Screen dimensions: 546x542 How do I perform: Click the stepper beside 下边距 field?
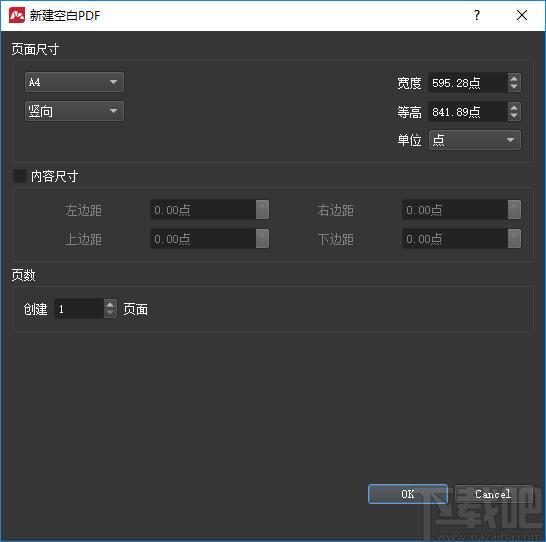514,239
